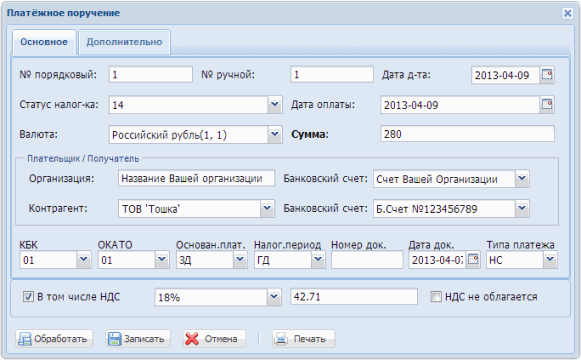This screenshot has width=581, height=360.
Task: Expand the Валюта dropdown arrow
Action: point(275,134)
